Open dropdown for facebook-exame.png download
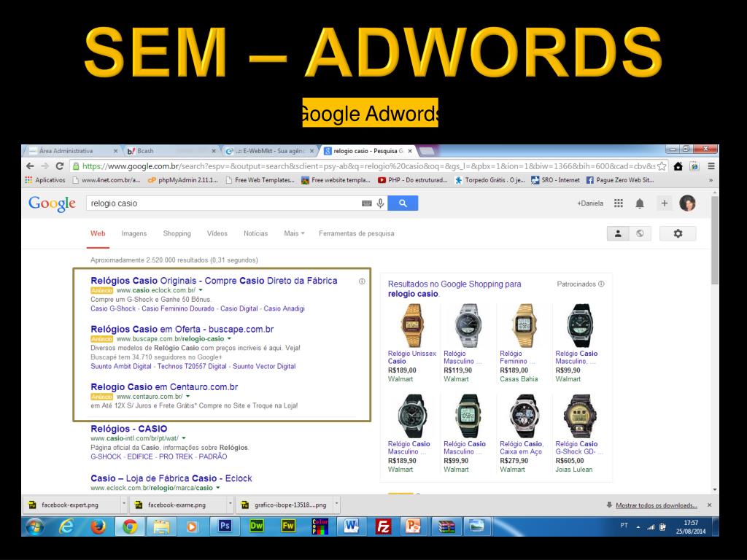 (230, 505)
